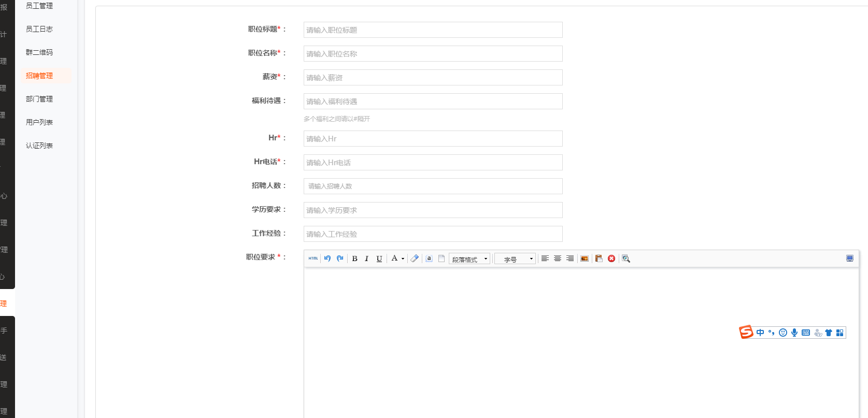Insert an image using the picture icon
The width and height of the screenshot is (868, 418).
click(585, 258)
